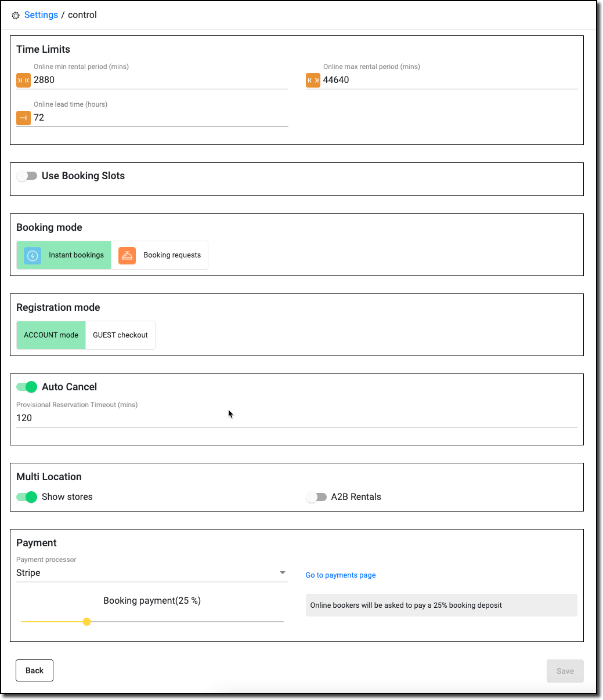Open the Settings breadcrumb link
The height and width of the screenshot is (700, 603).
point(41,14)
